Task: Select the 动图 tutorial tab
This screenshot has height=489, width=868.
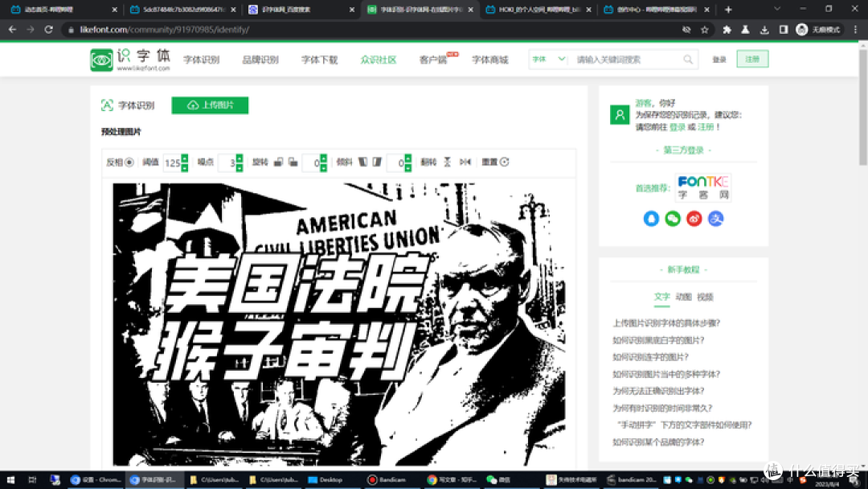Action: (684, 297)
